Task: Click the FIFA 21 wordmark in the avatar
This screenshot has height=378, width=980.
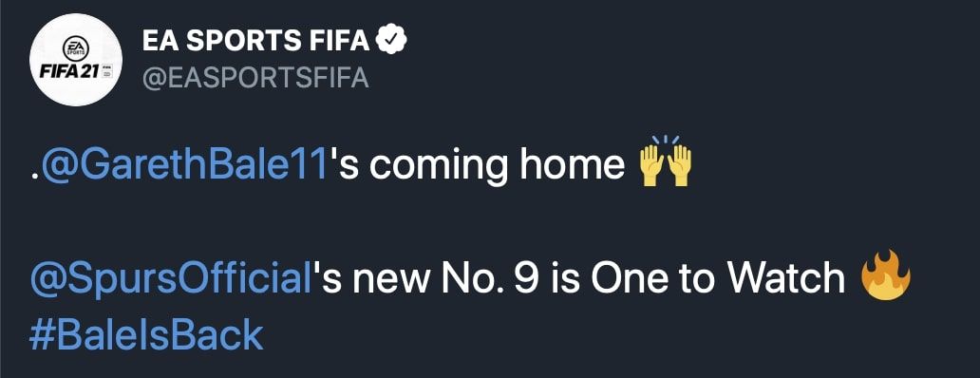Action: (68, 71)
